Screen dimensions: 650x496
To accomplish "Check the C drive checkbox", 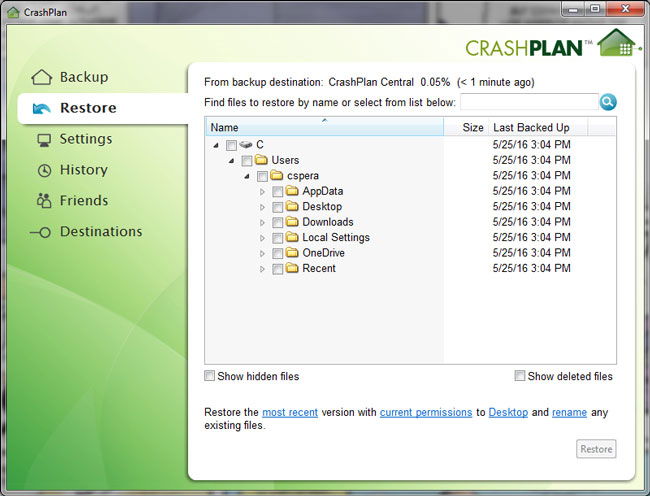I will tap(231, 145).
